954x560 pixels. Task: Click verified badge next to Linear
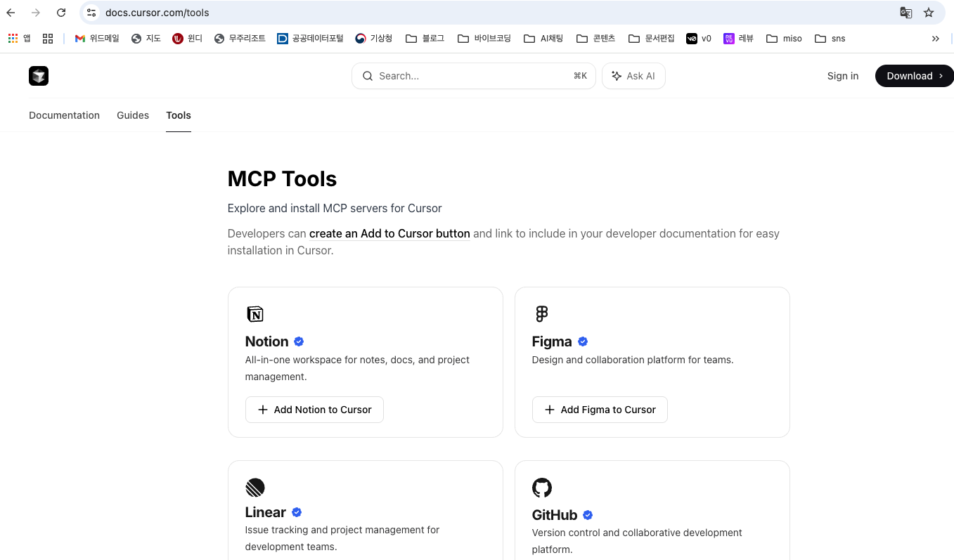click(297, 512)
